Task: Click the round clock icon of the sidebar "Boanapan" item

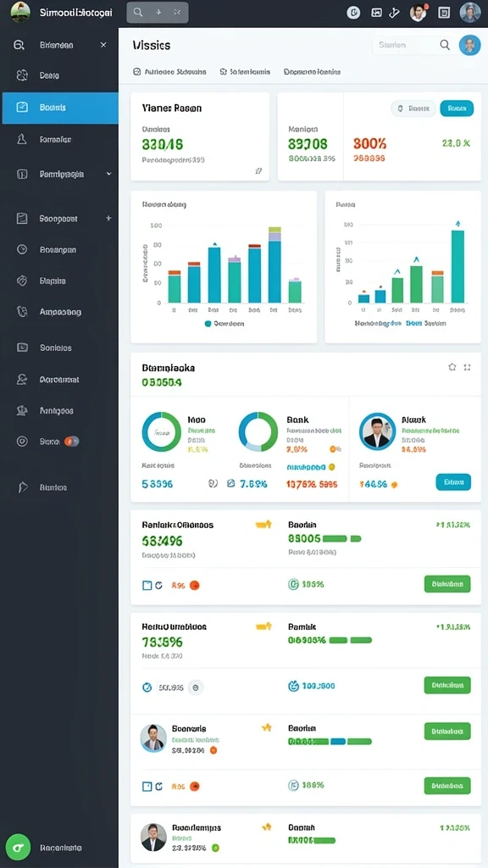Action: pyautogui.click(x=22, y=250)
